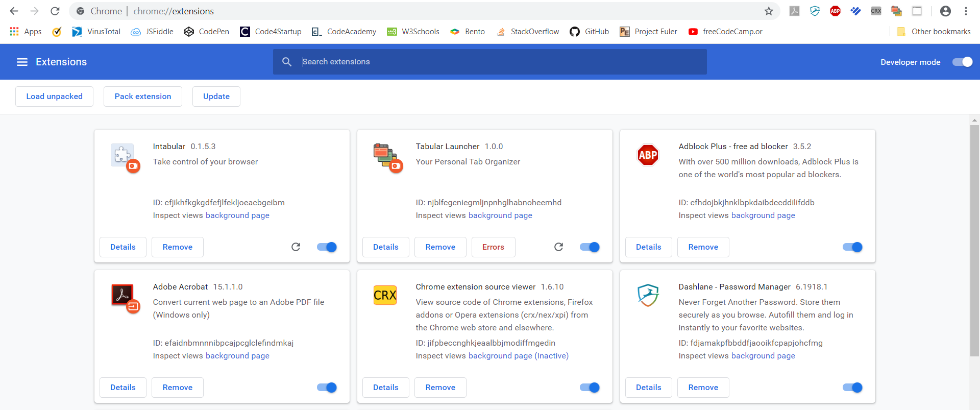The width and height of the screenshot is (980, 410).
Task: Open Details for Tabular Launcher
Action: (386, 247)
